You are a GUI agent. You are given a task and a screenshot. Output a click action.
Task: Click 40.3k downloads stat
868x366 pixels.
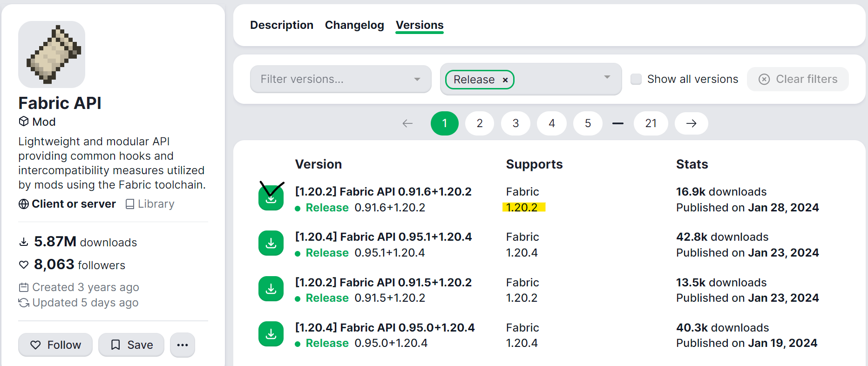(x=723, y=328)
